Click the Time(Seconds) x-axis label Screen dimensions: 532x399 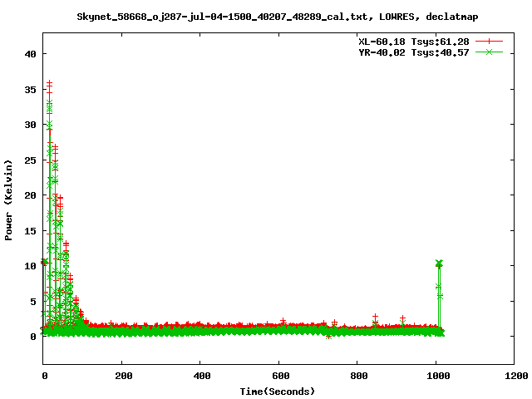(277, 392)
